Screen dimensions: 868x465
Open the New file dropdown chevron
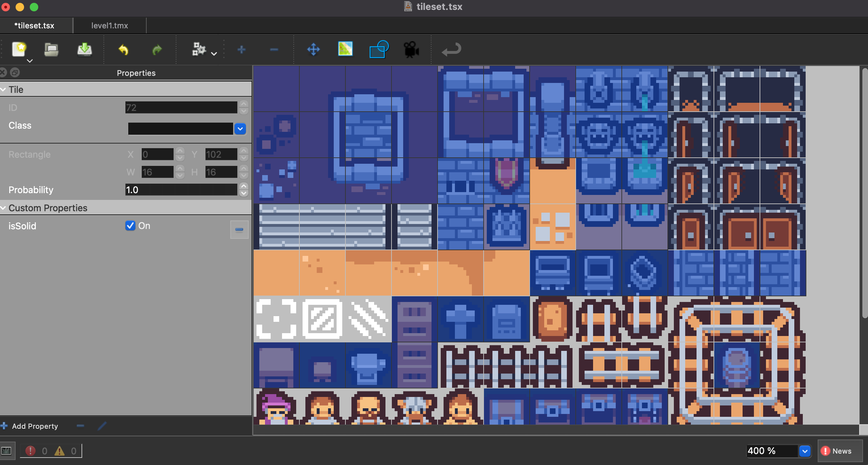(x=30, y=61)
